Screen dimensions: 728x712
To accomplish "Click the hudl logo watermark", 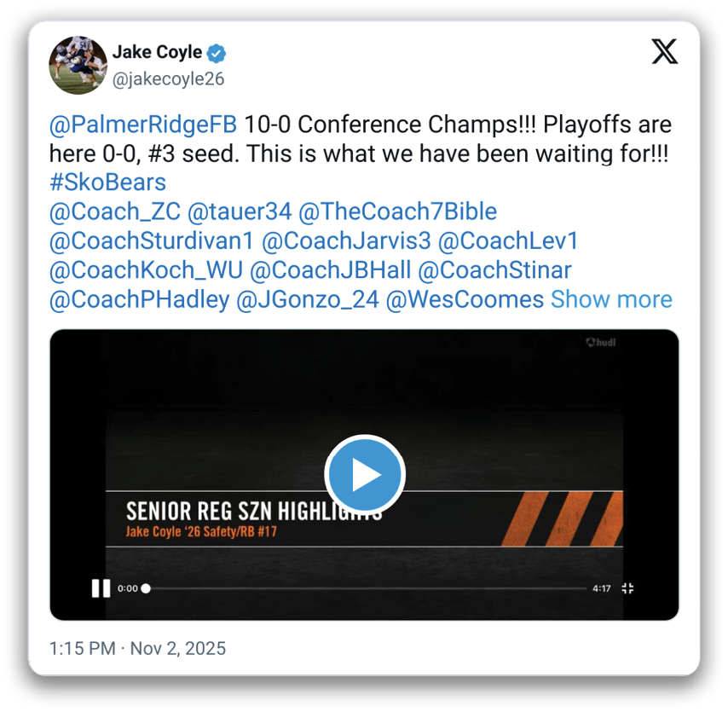I will [602, 343].
